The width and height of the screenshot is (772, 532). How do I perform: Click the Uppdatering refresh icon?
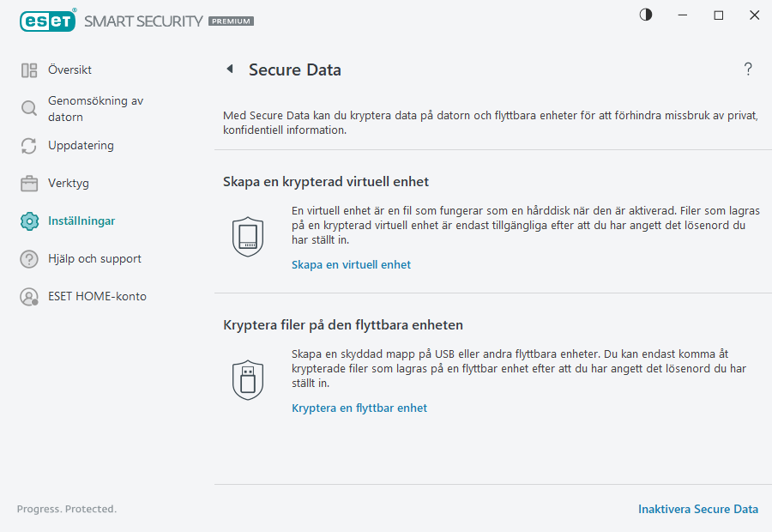point(28,146)
